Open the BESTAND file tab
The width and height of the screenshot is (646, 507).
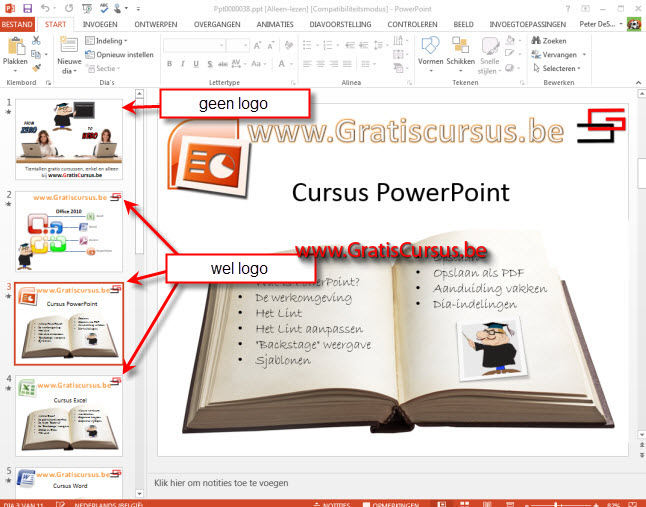coord(17,24)
